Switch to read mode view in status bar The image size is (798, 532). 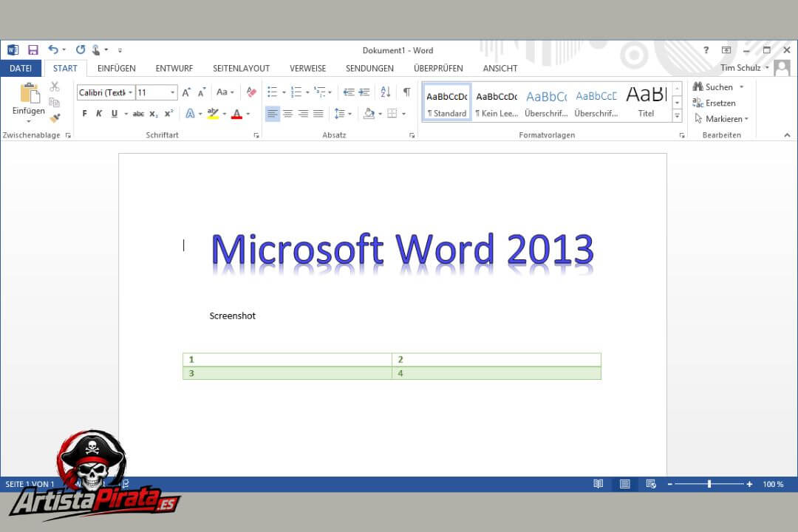tap(598, 484)
